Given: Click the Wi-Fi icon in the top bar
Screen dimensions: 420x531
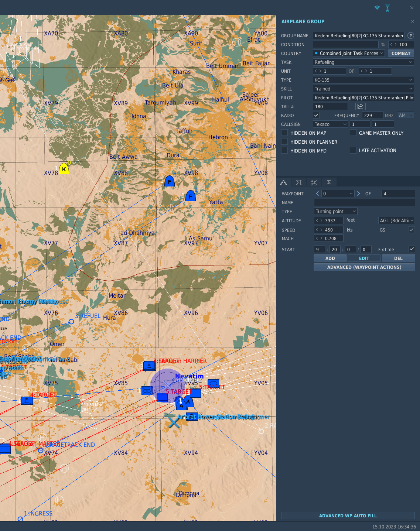Looking at the screenshot, I should pos(377,7).
